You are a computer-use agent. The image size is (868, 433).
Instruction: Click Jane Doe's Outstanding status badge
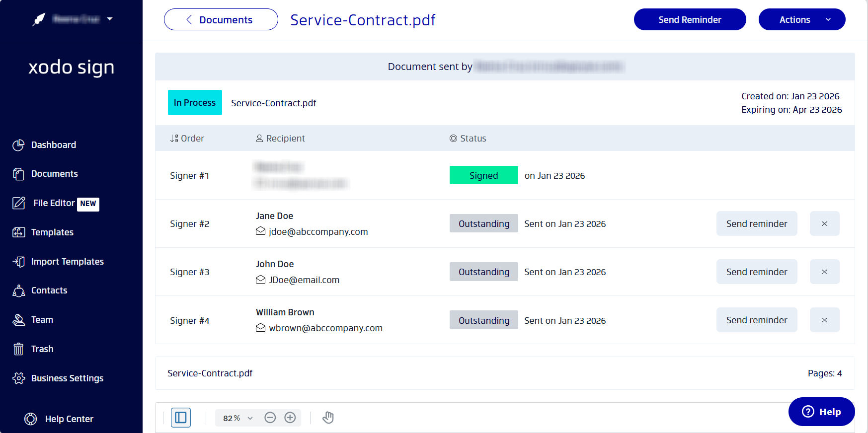tap(484, 223)
